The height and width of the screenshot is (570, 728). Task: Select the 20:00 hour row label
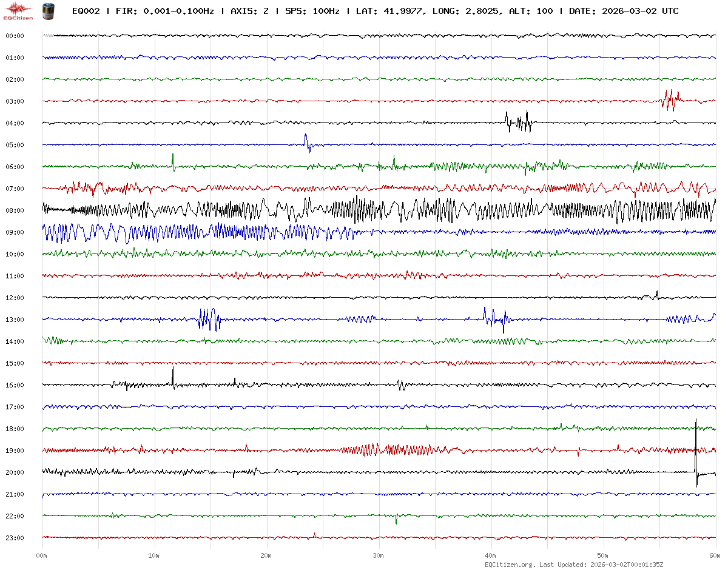pos(15,472)
